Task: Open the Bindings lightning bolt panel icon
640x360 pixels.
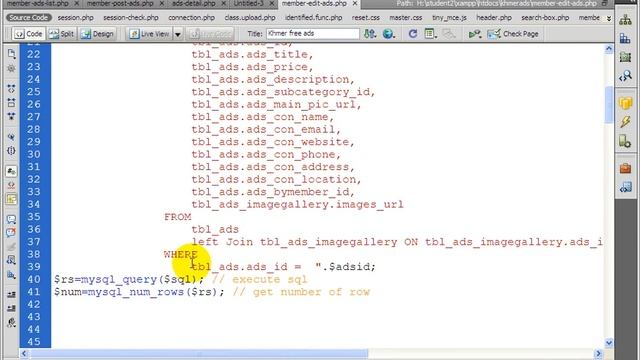Action: 625,122
